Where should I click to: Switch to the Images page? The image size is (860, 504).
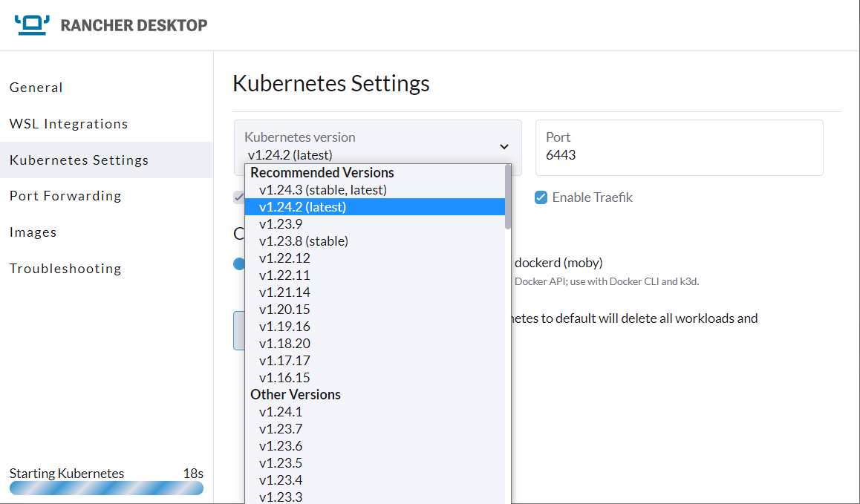(x=33, y=232)
